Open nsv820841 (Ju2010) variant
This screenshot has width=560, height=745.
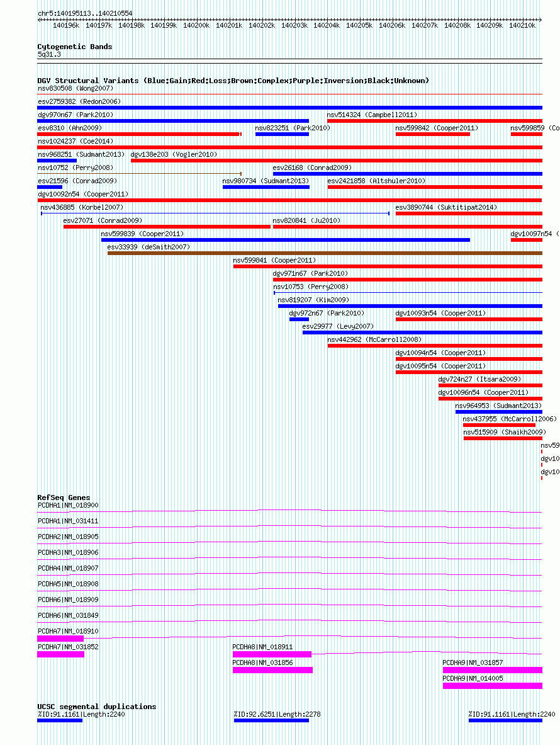click(x=407, y=227)
